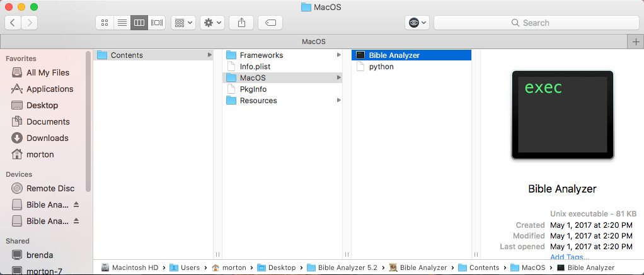Select the python file
This screenshot has height=275, width=644.
(411, 67)
